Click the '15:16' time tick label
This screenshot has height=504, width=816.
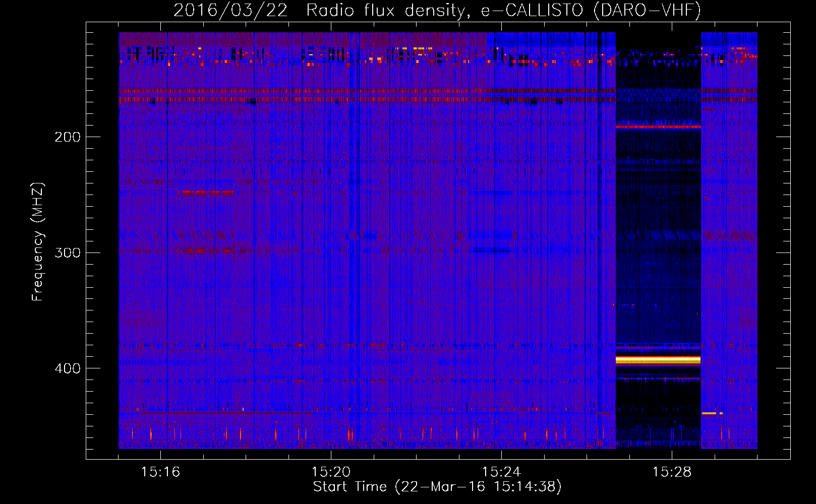(160, 472)
